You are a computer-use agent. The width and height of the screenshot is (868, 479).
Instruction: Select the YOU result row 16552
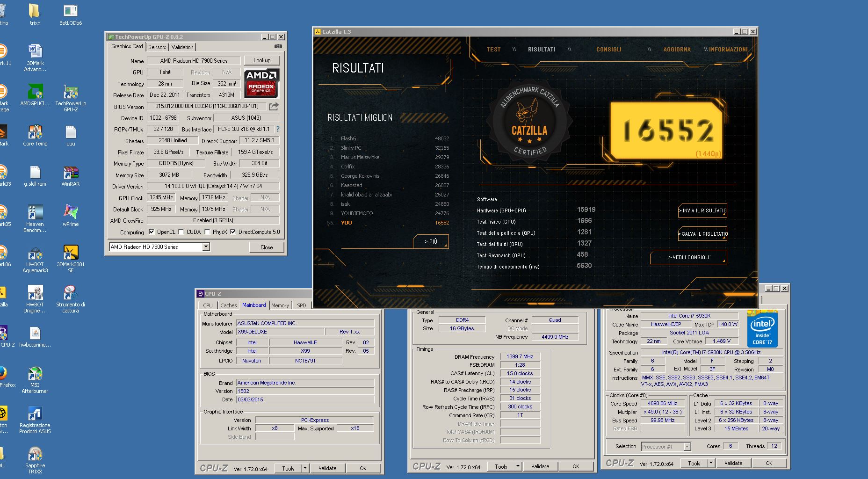point(389,223)
